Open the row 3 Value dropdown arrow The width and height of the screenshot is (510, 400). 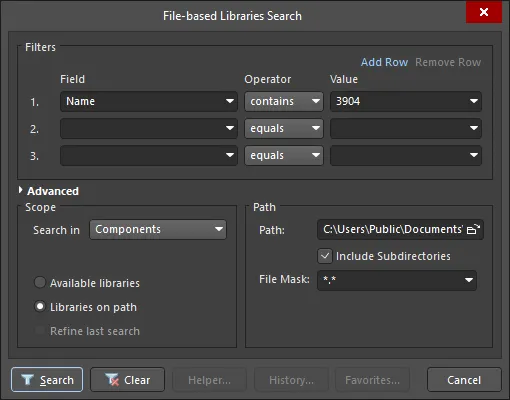(x=474, y=155)
